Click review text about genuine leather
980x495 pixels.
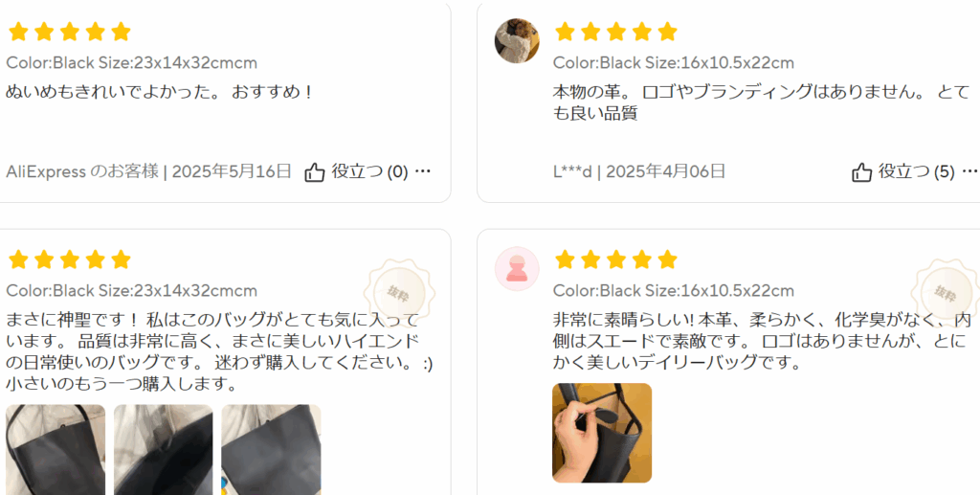pyautogui.click(x=761, y=103)
